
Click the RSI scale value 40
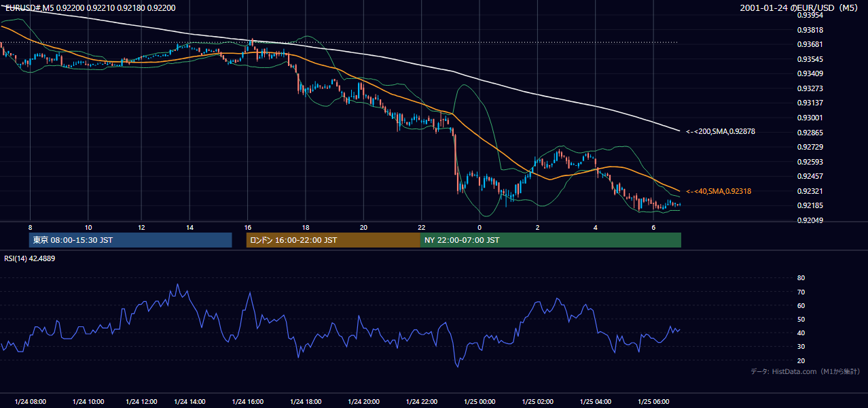[801, 333]
